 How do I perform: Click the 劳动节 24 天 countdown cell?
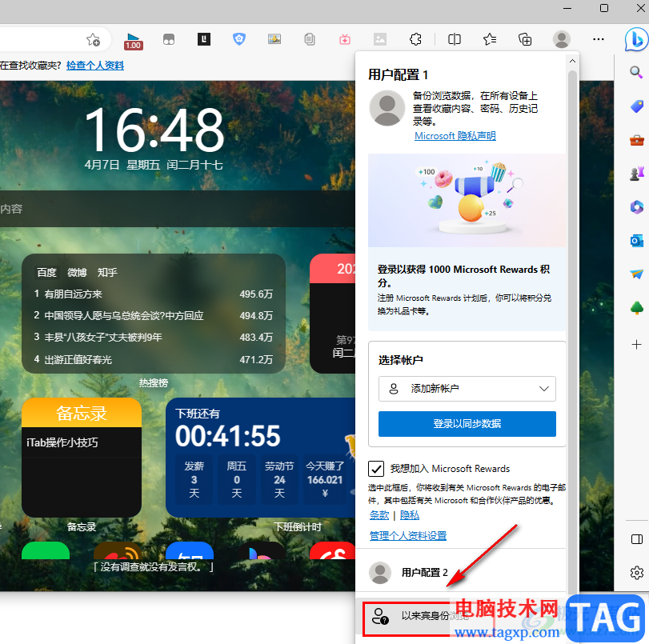point(279,479)
